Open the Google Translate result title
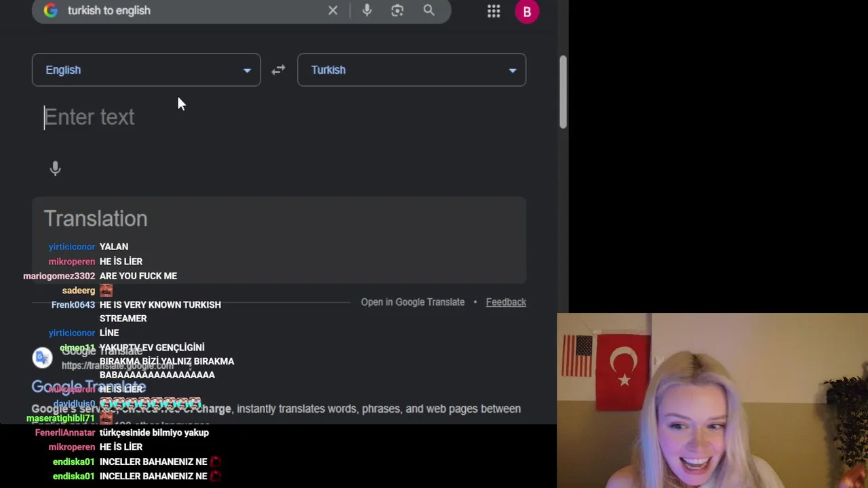This screenshot has width=868, height=488. (89, 386)
